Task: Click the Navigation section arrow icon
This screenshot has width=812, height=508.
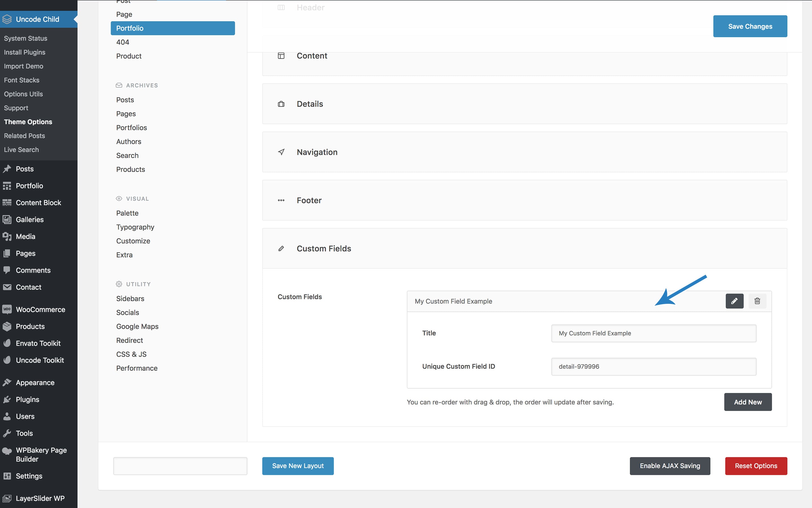Action: [281, 152]
